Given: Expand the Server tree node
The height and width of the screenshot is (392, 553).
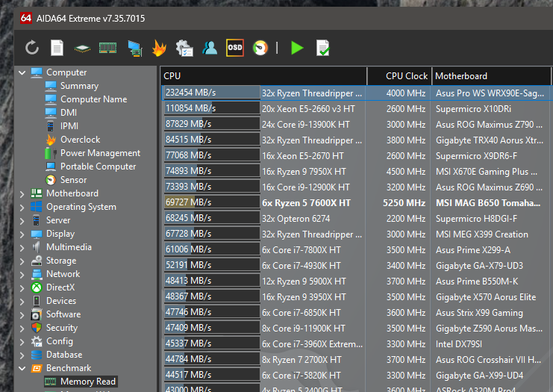Looking at the screenshot, I should (x=22, y=220).
